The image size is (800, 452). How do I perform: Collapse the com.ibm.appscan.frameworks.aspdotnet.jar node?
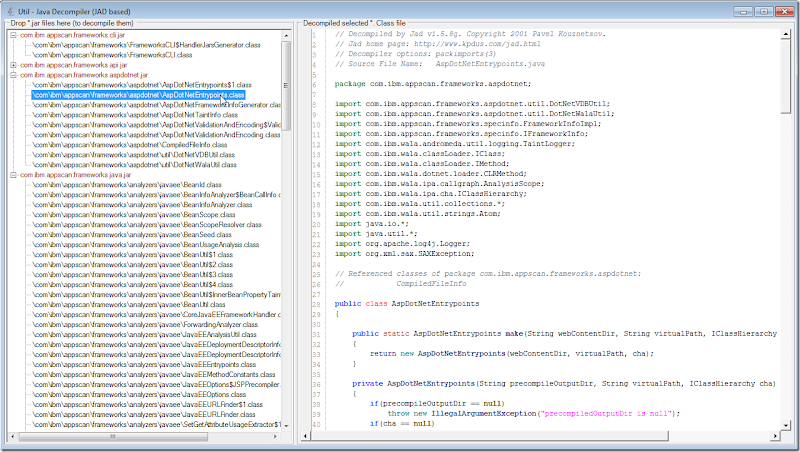click(x=13, y=75)
